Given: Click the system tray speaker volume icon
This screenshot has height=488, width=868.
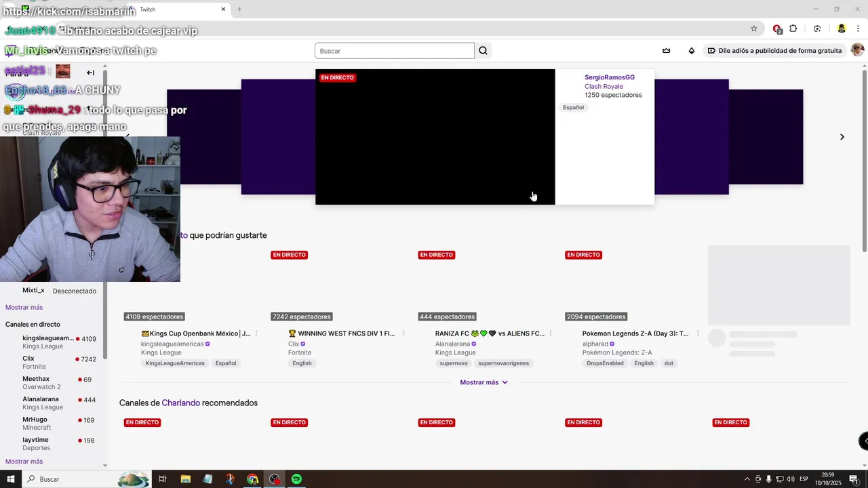Looking at the screenshot, I should point(790,479).
